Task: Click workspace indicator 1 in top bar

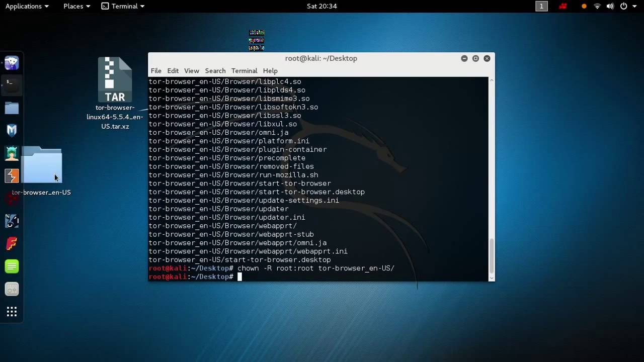Action: [541, 6]
